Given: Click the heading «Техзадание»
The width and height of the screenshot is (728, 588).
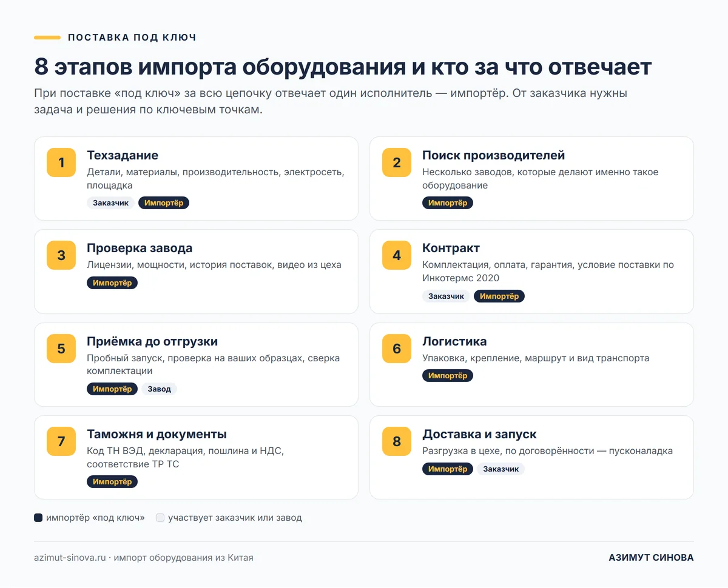Looking at the screenshot, I should tap(123, 155).
